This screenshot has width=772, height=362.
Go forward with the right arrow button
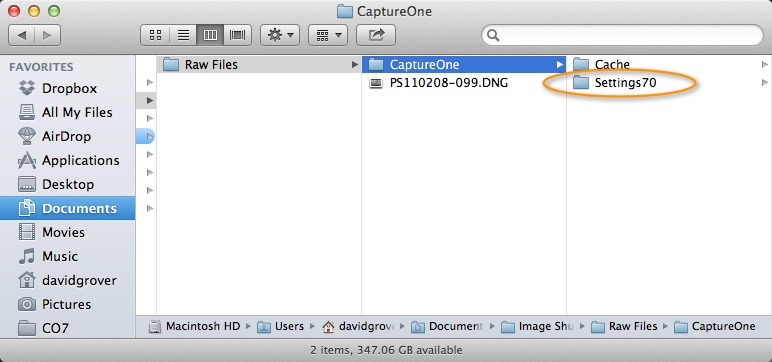(47, 35)
